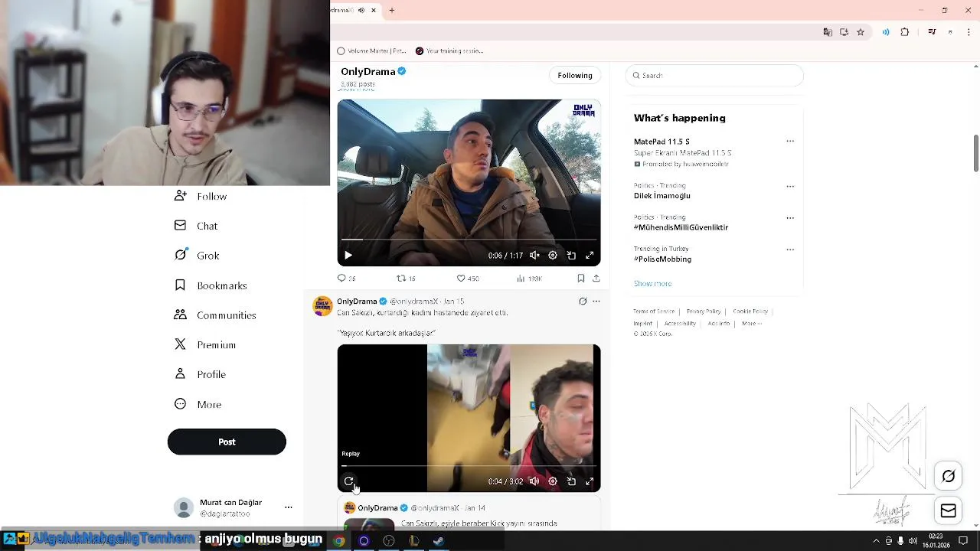
Task: Open Chrome from the taskbar
Action: [338, 540]
